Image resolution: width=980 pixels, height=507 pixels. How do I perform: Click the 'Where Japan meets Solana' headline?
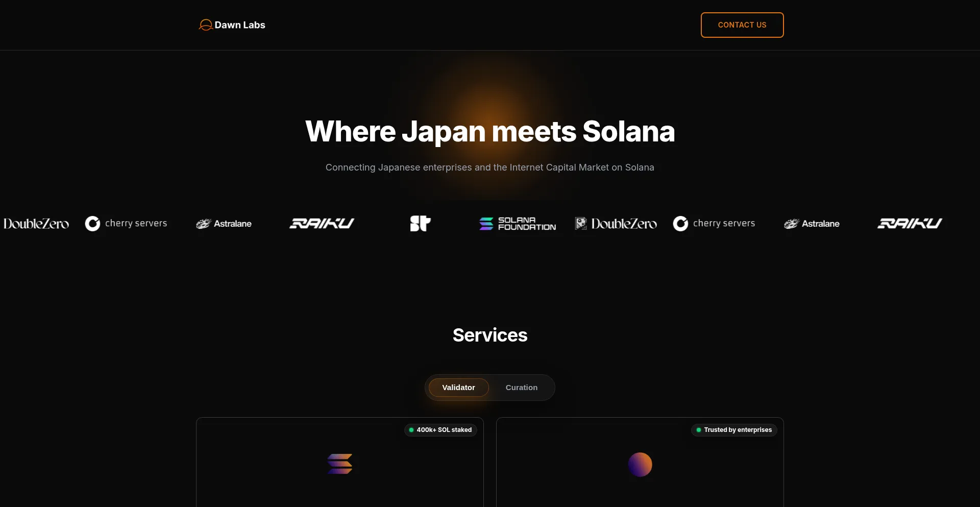490,132
